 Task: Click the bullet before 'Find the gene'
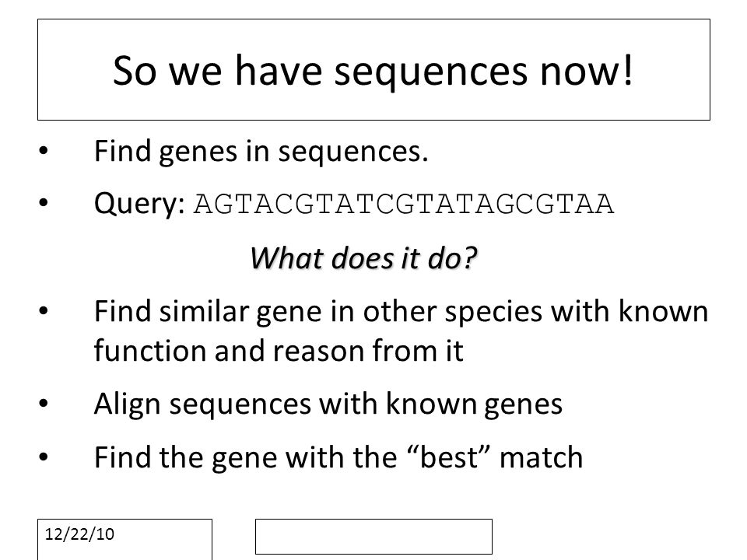point(44,457)
